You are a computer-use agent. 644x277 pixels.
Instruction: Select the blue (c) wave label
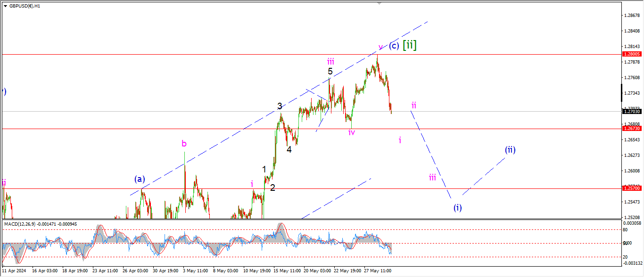(394, 46)
